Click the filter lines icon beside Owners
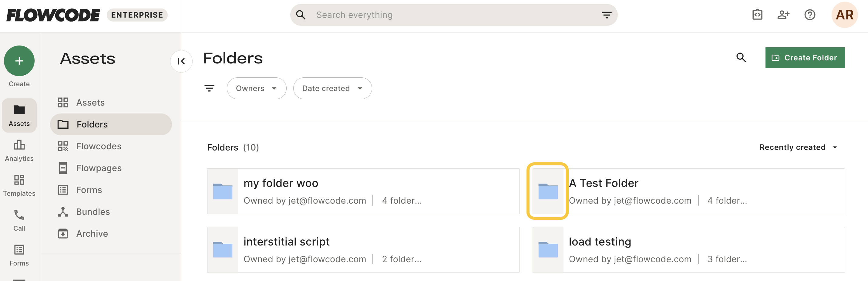Image resolution: width=868 pixels, height=281 pixels. pos(209,88)
